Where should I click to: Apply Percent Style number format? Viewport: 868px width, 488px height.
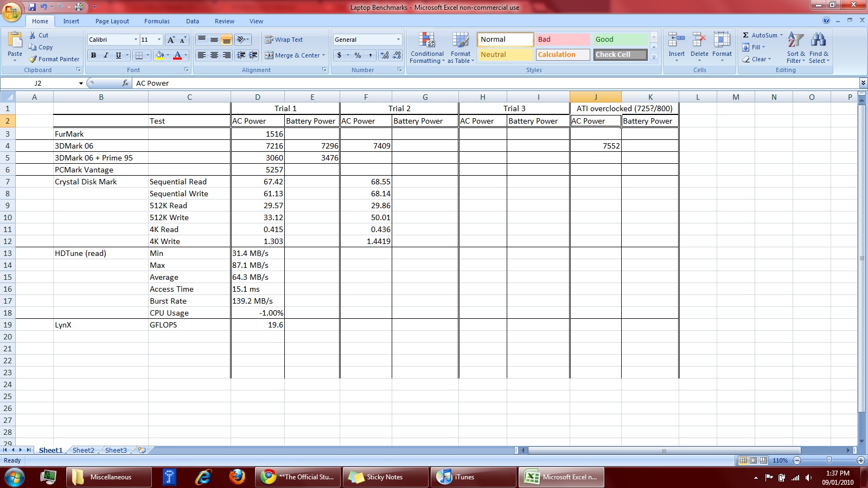point(358,55)
